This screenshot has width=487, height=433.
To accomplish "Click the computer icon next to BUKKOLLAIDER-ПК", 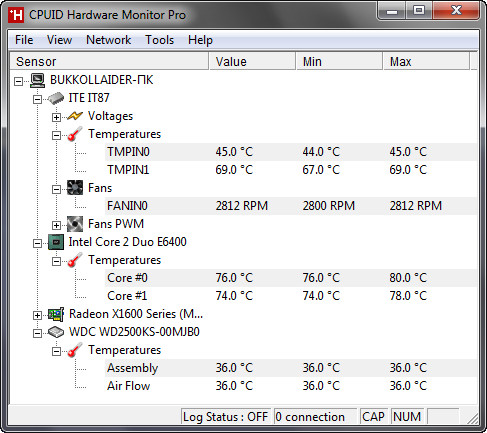I will tap(37, 80).
